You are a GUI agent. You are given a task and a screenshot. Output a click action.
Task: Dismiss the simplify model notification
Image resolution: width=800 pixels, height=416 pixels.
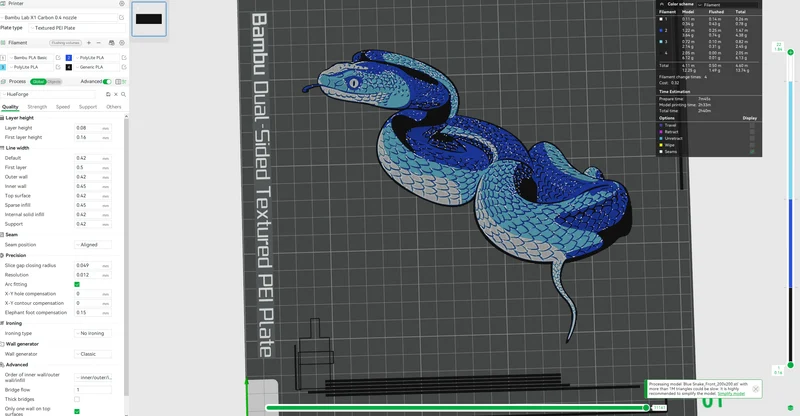756,389
